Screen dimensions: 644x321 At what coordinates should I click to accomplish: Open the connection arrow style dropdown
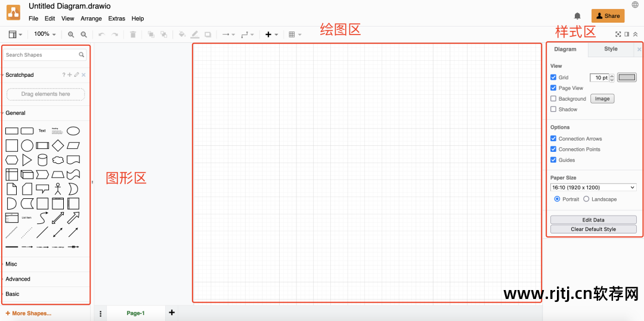(228, 35)
